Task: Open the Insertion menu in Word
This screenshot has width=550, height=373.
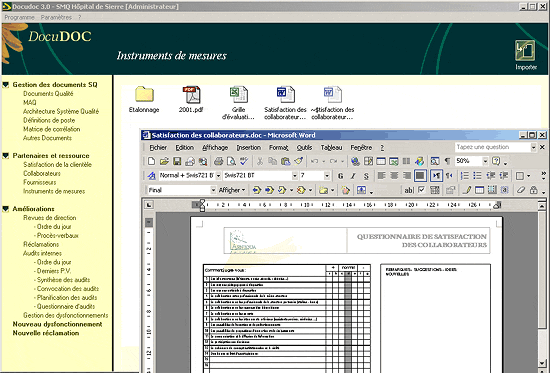Action: 248,147
